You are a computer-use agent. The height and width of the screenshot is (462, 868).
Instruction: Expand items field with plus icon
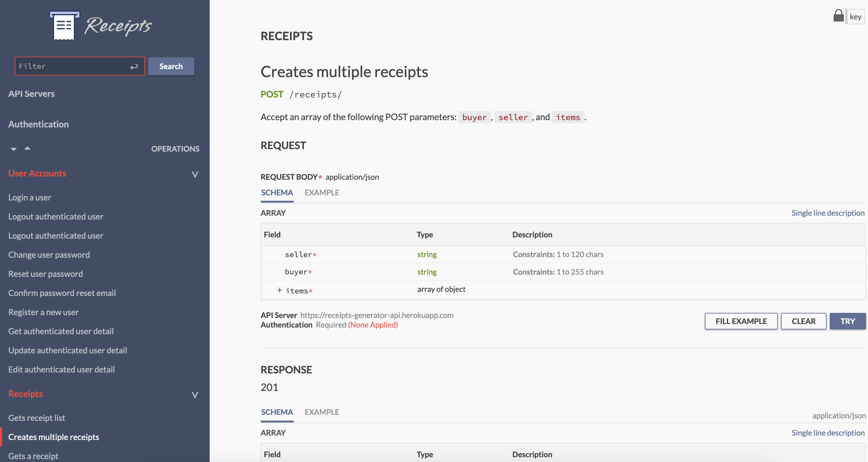[279, 290]
